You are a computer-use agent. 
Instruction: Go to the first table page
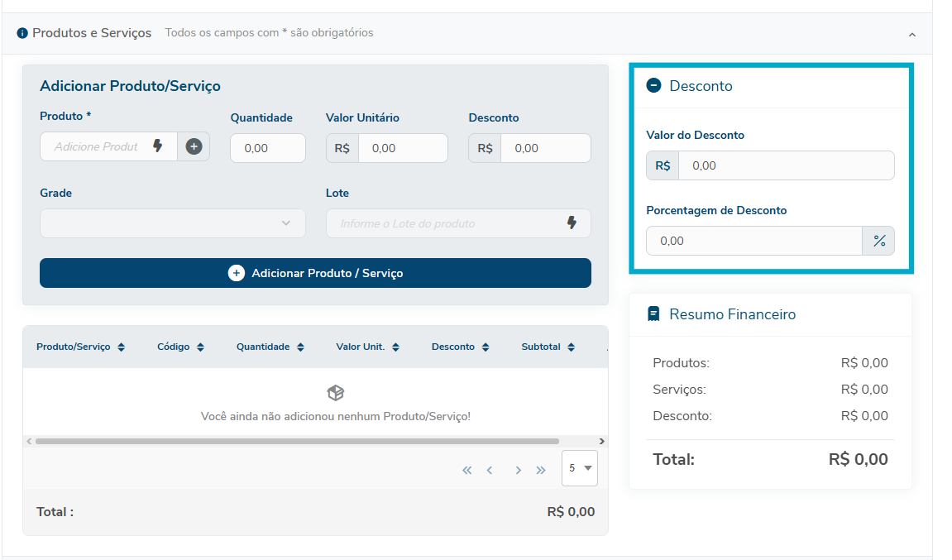466,470
